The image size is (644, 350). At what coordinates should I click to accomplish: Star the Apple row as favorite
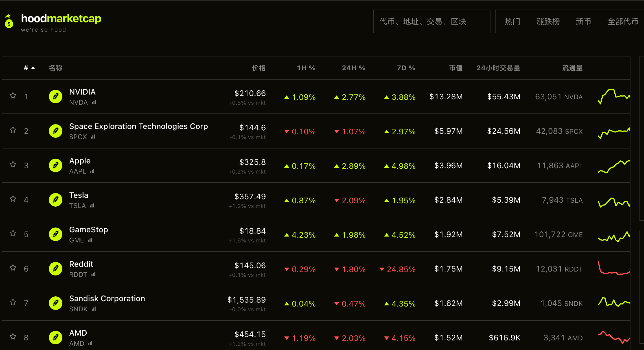[13, 165]
